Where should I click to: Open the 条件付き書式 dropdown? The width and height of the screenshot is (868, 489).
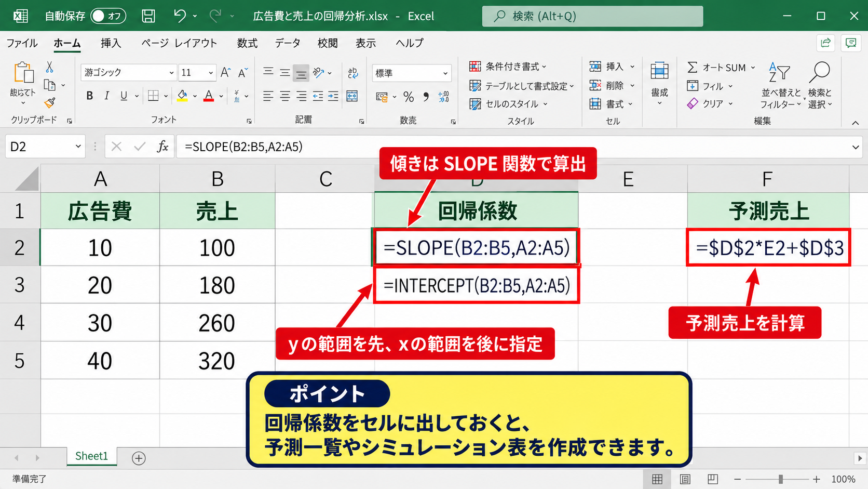click(508, 67)
